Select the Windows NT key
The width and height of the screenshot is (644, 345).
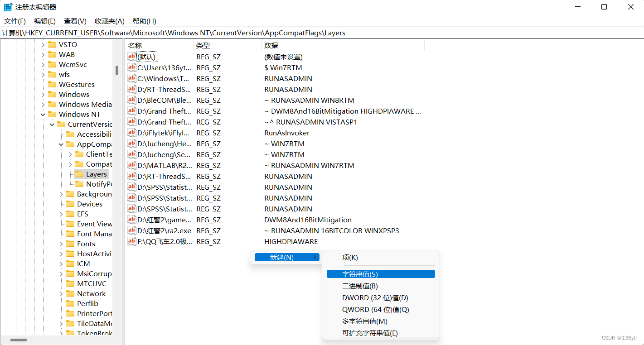[x=80, y=114]
